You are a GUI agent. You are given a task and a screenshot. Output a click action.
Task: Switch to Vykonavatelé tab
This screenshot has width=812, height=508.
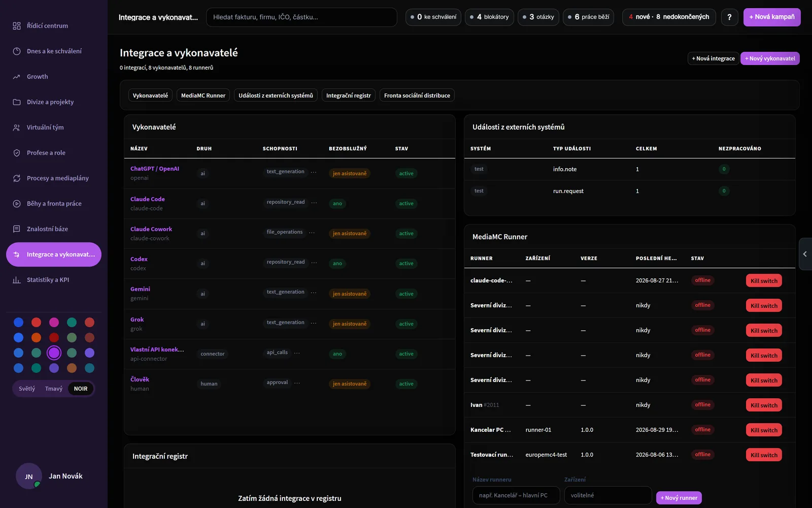(150, 96)
